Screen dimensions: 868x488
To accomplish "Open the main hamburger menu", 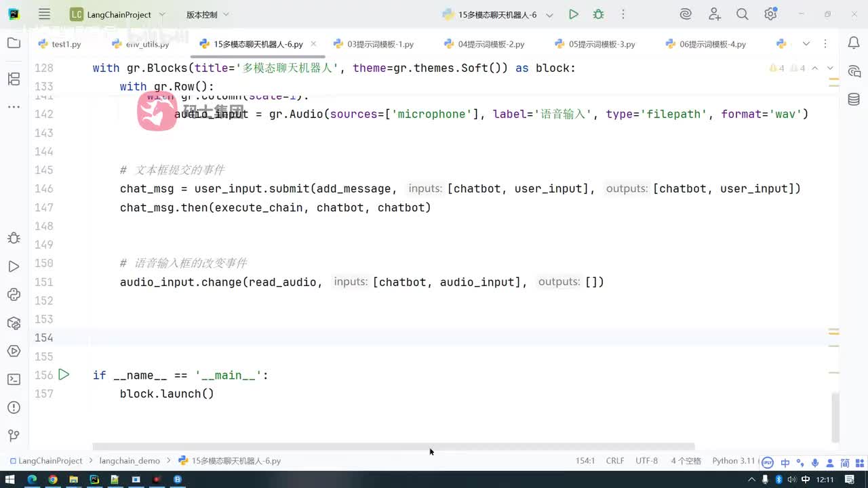I will click(44, 14).
